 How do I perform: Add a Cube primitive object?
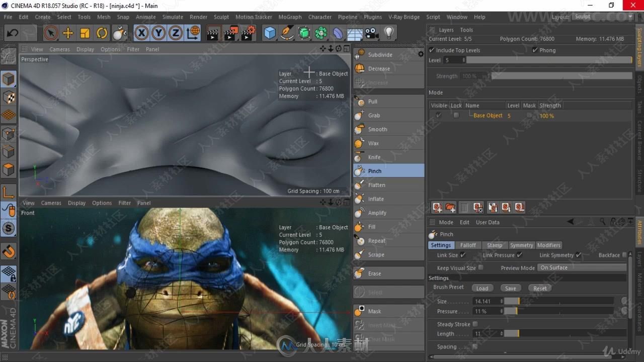click(x=270, y=34)
